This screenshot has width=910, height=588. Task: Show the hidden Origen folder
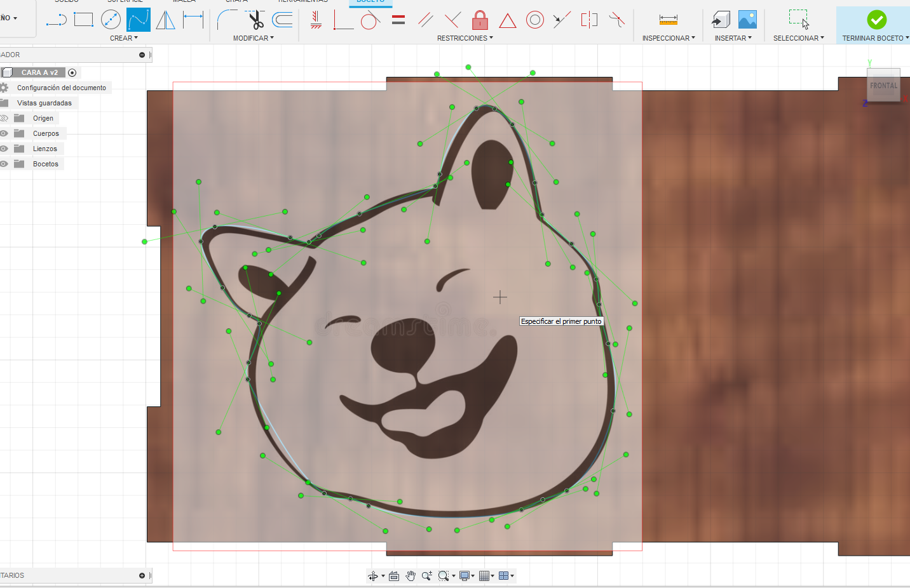(x=4, y=118)
